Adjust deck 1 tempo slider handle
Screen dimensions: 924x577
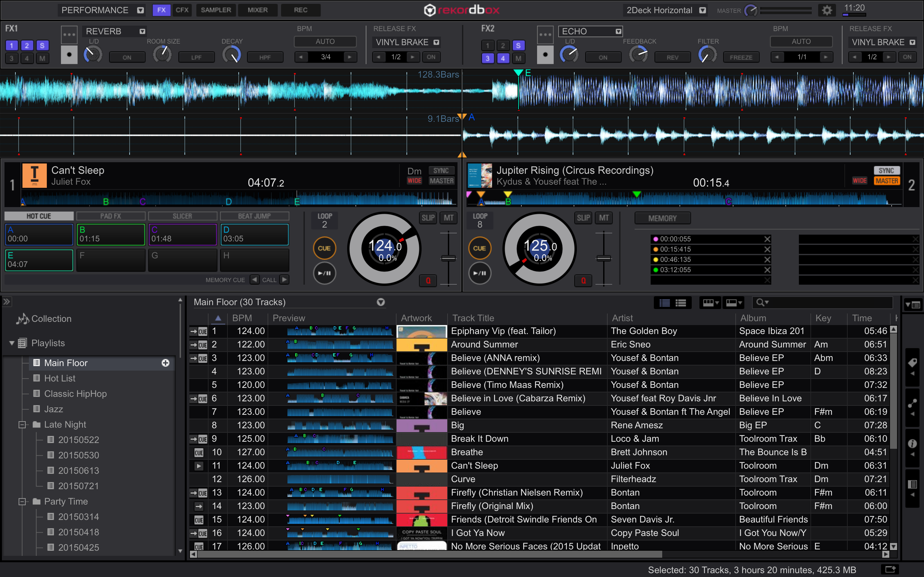coord(448,258)
